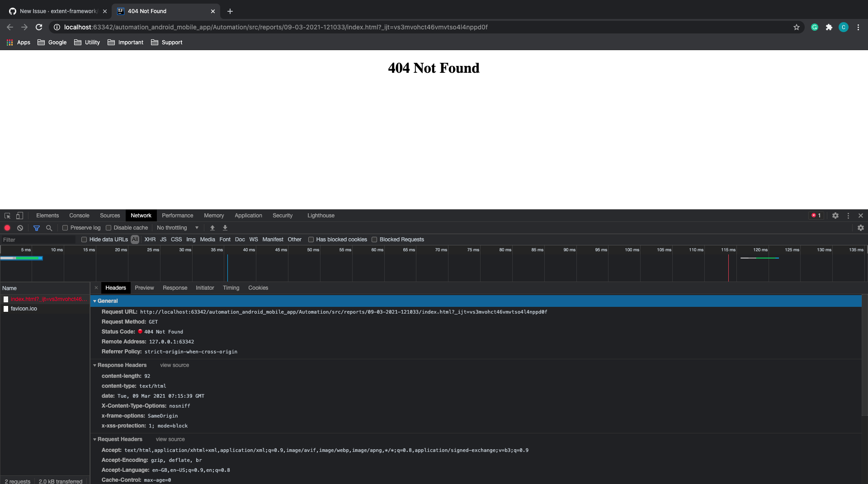Open the Utility bookmarks folder
The width and height of the screenshot is (868, 484).
click(x=87, y=42)
